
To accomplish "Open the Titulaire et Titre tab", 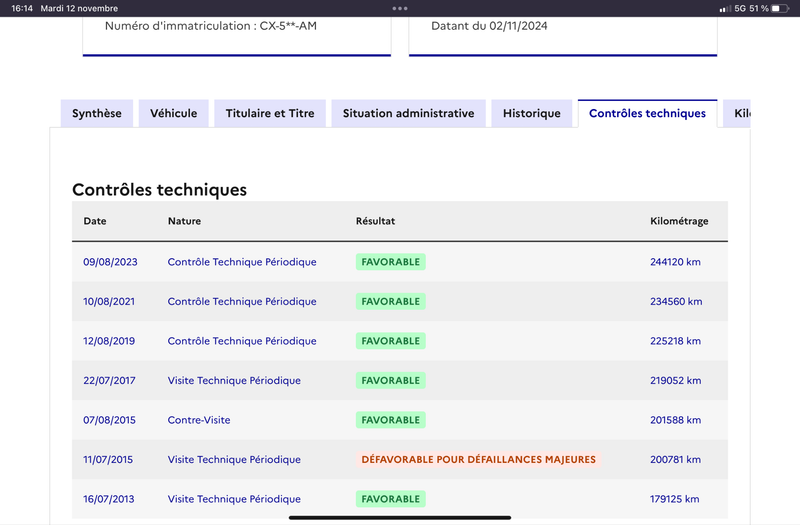I will (x=270, y=113).
